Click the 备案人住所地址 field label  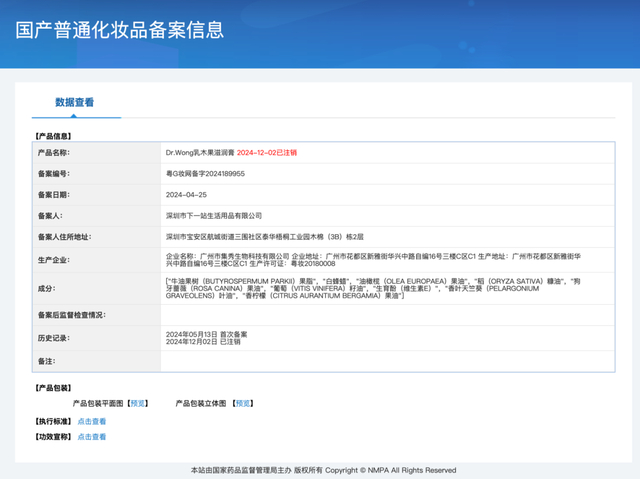(x=64, y=237)
